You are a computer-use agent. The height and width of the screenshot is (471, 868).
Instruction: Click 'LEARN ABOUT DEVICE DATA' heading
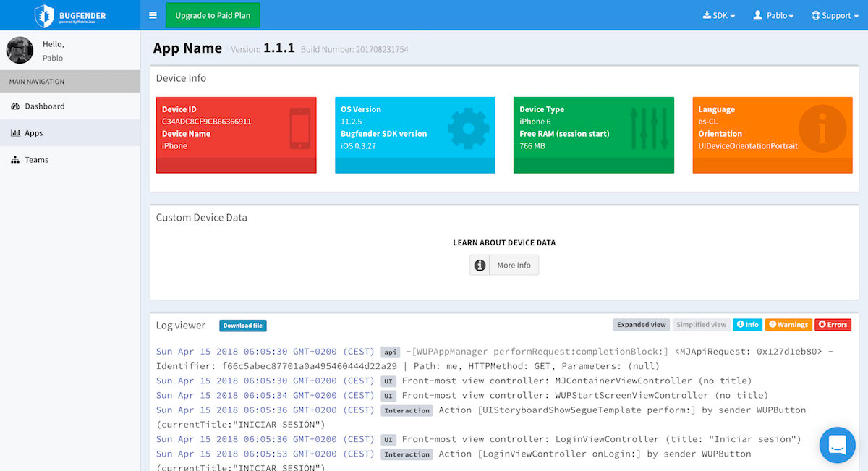[x=504, y=242]
